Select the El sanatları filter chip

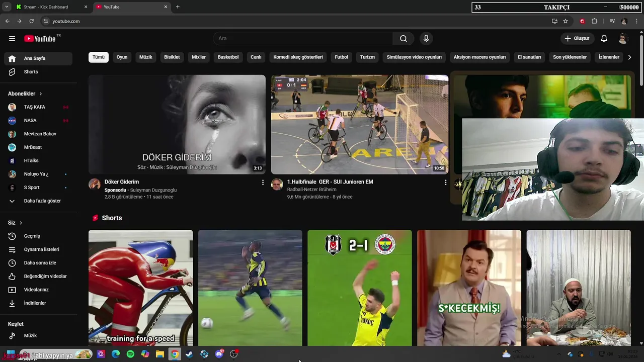click(x=529, y=57)
